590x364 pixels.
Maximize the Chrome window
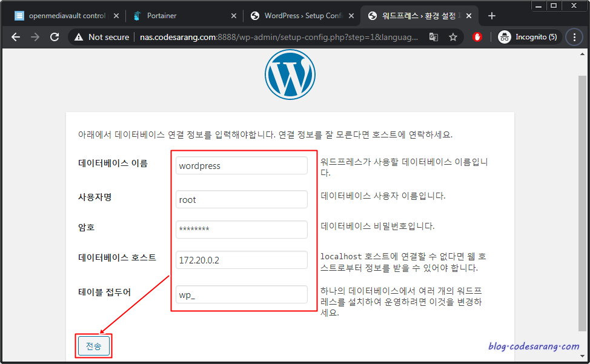[x=554, y=5]
